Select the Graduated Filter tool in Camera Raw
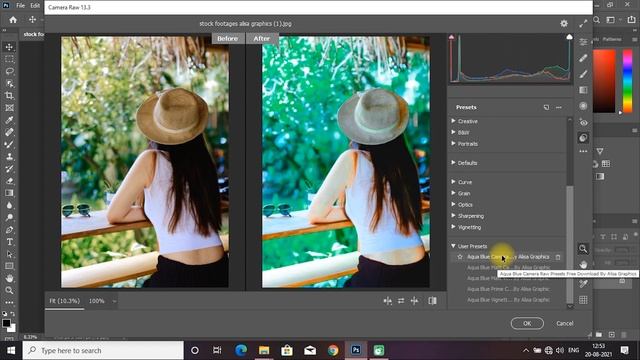This screenshot has width=640, height=360. pos(583,90)
